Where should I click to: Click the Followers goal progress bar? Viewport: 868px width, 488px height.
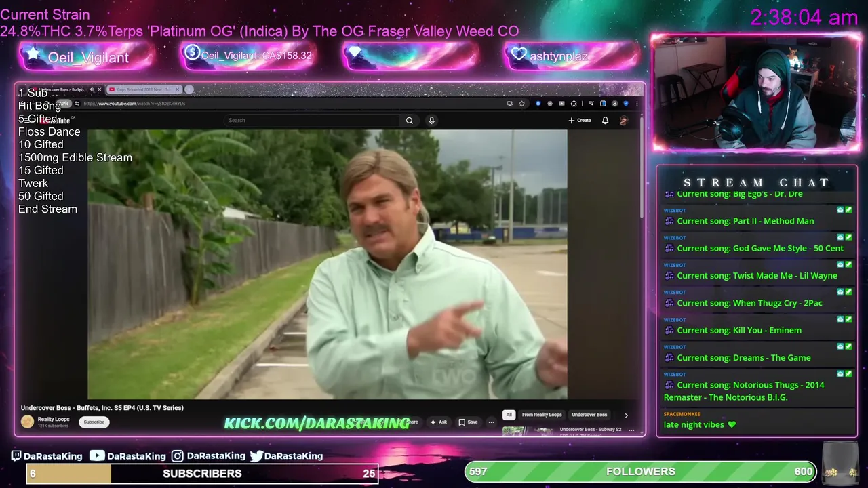pyautogui.click(x=641, y=472)
